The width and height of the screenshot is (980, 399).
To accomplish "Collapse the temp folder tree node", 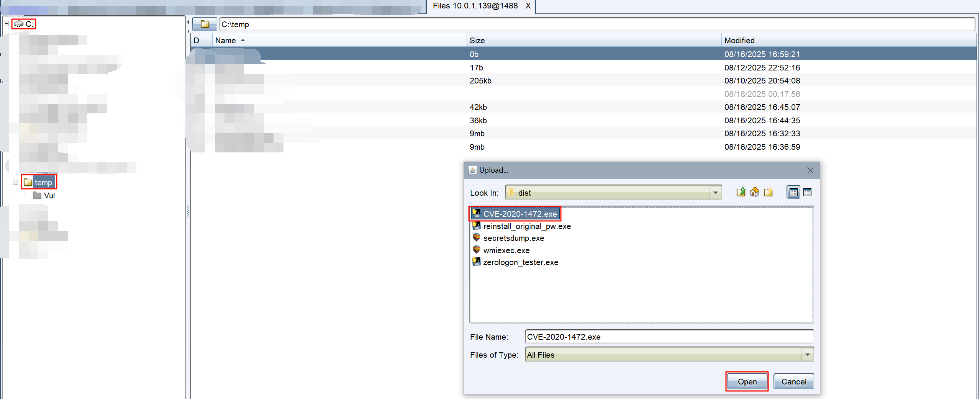I will [x=15, y=182].
